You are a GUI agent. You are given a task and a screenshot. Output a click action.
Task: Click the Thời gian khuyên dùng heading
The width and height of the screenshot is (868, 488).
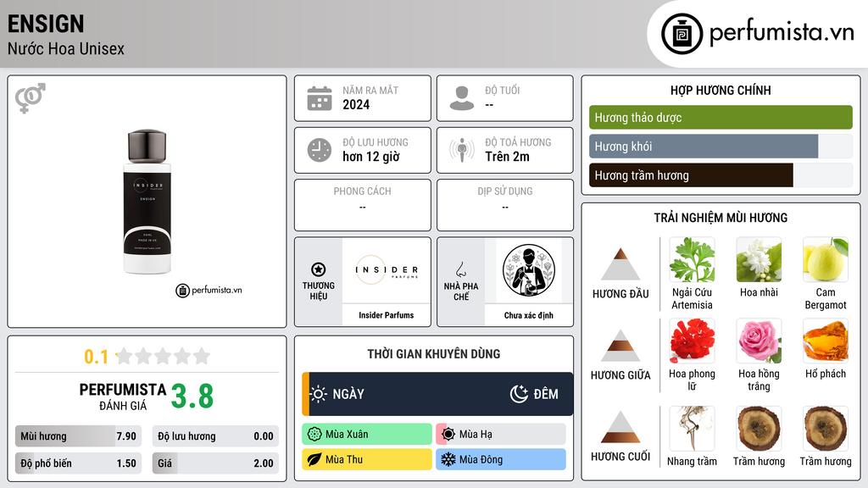434,354
